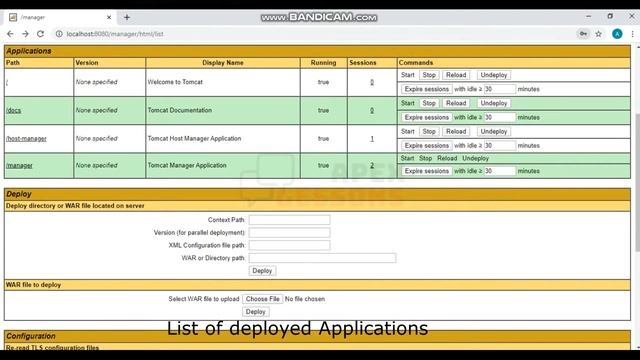Click idle minutes field for Welcome to Tomcat
Image resolution: width=640 pixels, height=360 pixels.
coord(500,89)
